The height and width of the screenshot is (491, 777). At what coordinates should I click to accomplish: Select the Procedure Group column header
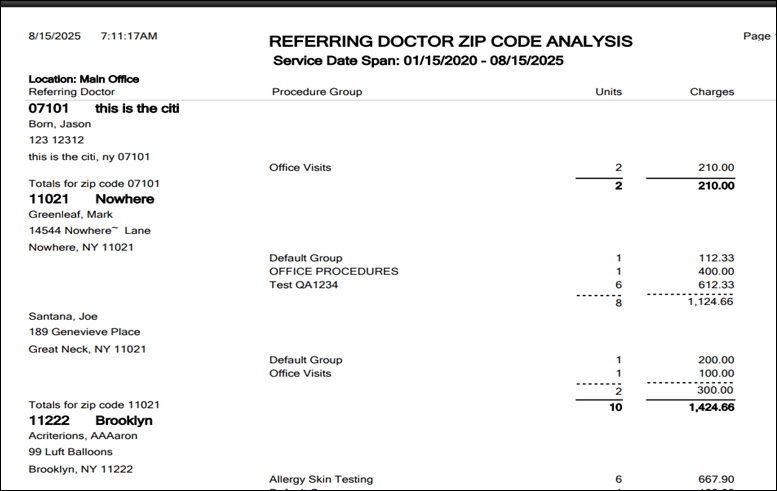point(316,92)
